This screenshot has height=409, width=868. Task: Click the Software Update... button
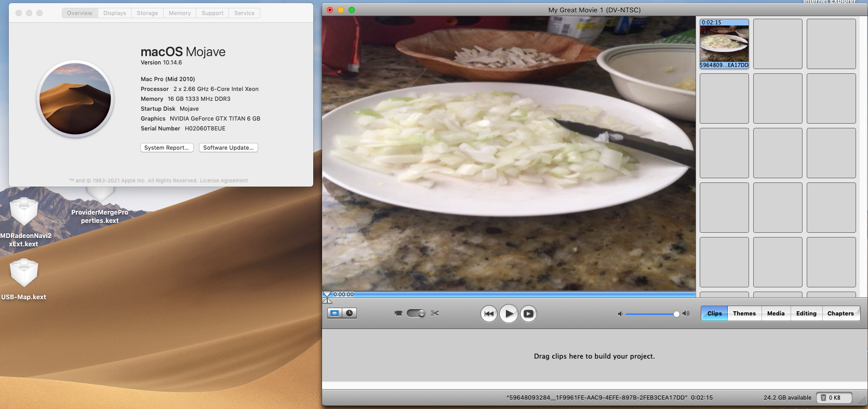[x=229, y=148]
